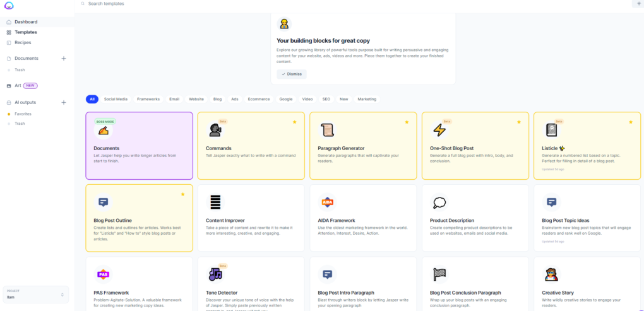This screenshot has height=311, width=644.
Task: Open the Commands template icon
Action: pyautogui.click(x=214, y=131)
